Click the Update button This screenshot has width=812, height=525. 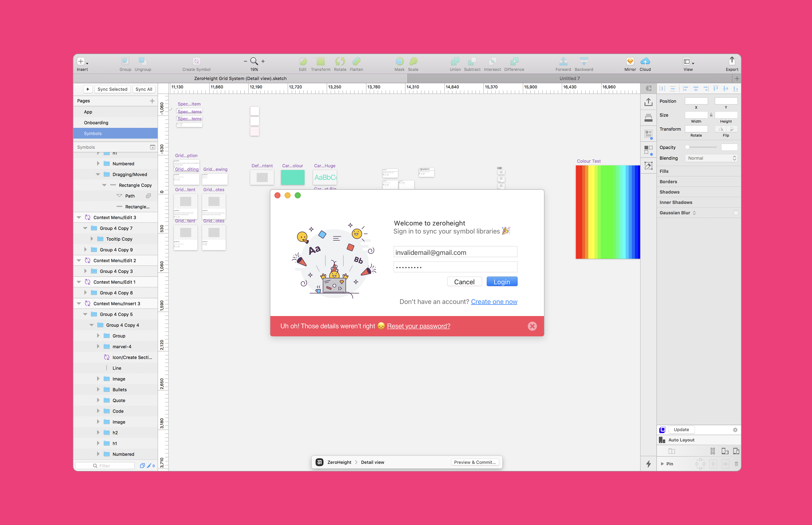[681, 430]
